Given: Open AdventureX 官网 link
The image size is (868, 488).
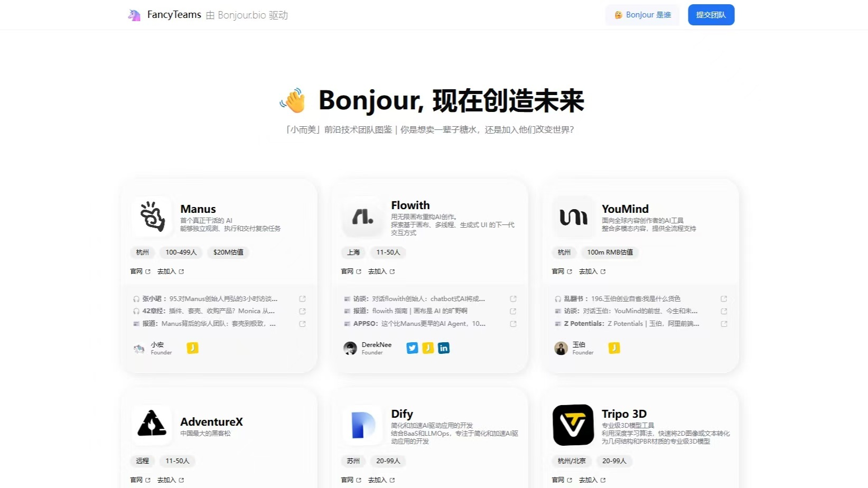Looking at the screenshot, I should (x=141, y=480).
